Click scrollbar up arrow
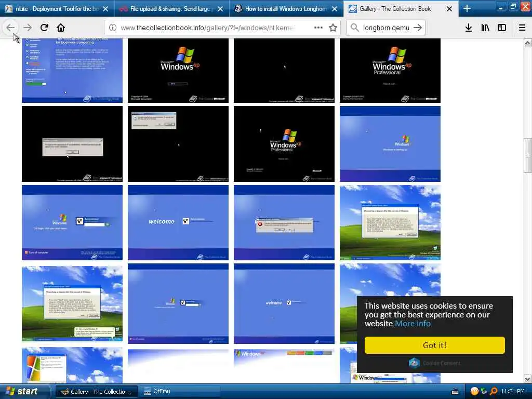Screen dimensions: 532x399 pos(527,43)
